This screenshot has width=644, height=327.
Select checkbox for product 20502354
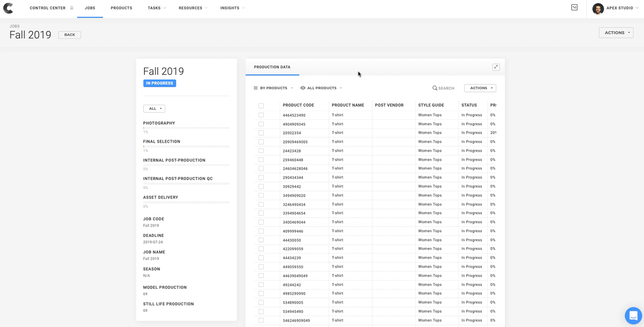261,133
